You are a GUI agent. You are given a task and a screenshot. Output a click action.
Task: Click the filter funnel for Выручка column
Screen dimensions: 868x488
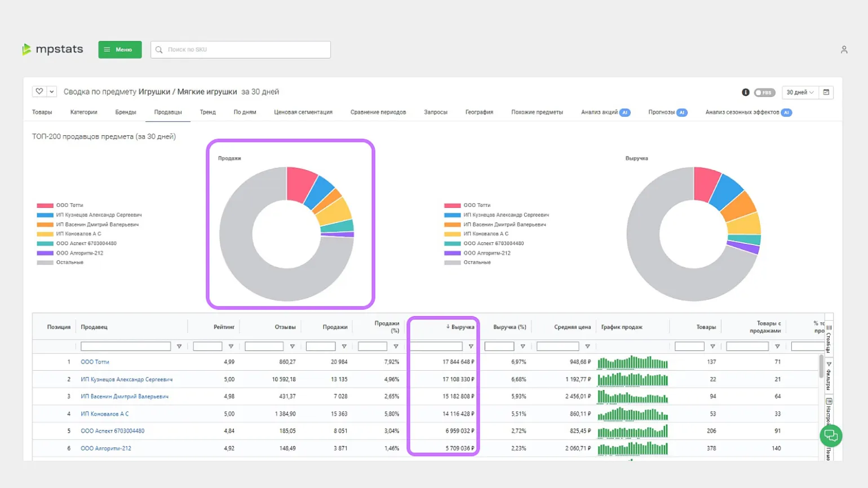coord(471,347)
